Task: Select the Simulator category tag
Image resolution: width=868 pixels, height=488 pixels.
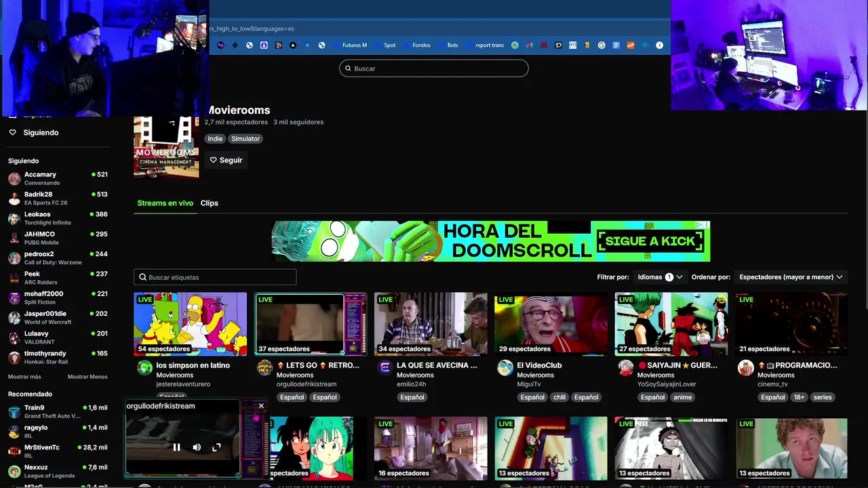Action: tap(245, 139)
